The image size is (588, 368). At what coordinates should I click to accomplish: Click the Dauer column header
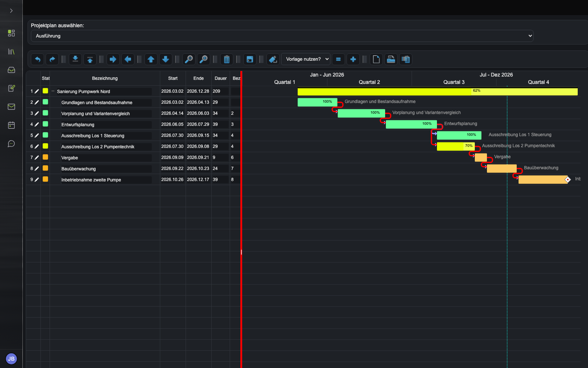[x=220, y=78]
